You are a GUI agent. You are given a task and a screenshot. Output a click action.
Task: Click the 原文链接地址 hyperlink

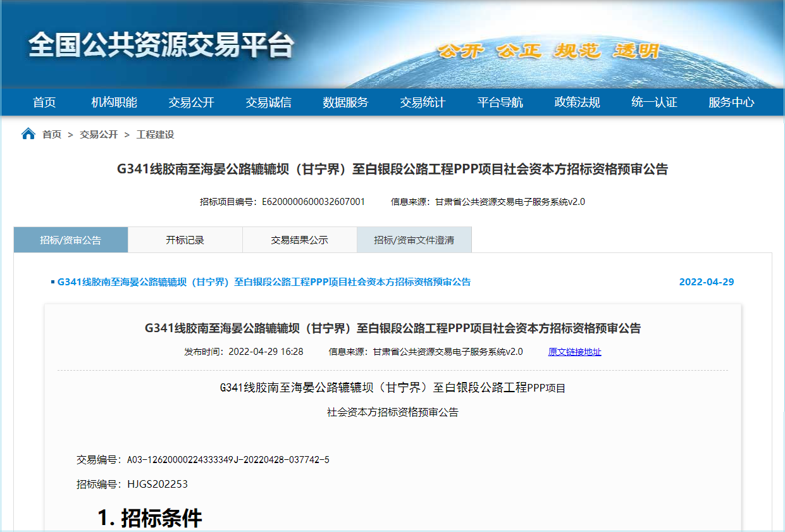click(574, 352)
